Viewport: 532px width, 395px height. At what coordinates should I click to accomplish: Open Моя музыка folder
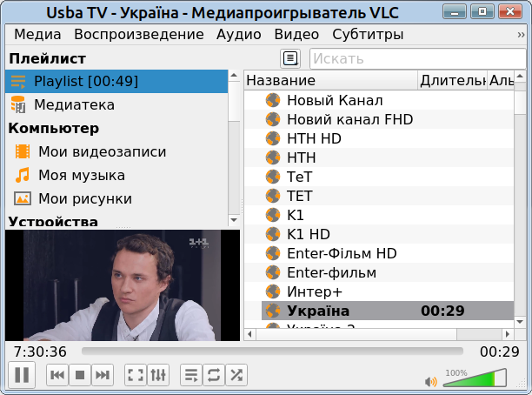[116, 175]
